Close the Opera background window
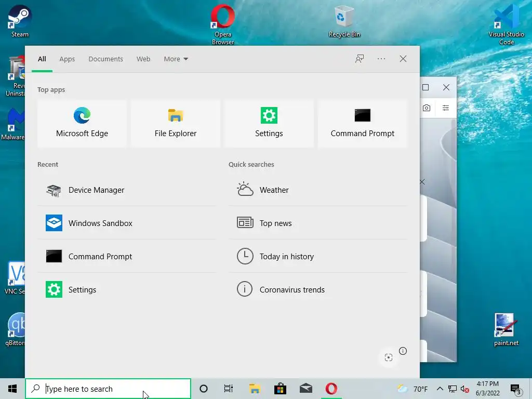 tap(446, 87)
